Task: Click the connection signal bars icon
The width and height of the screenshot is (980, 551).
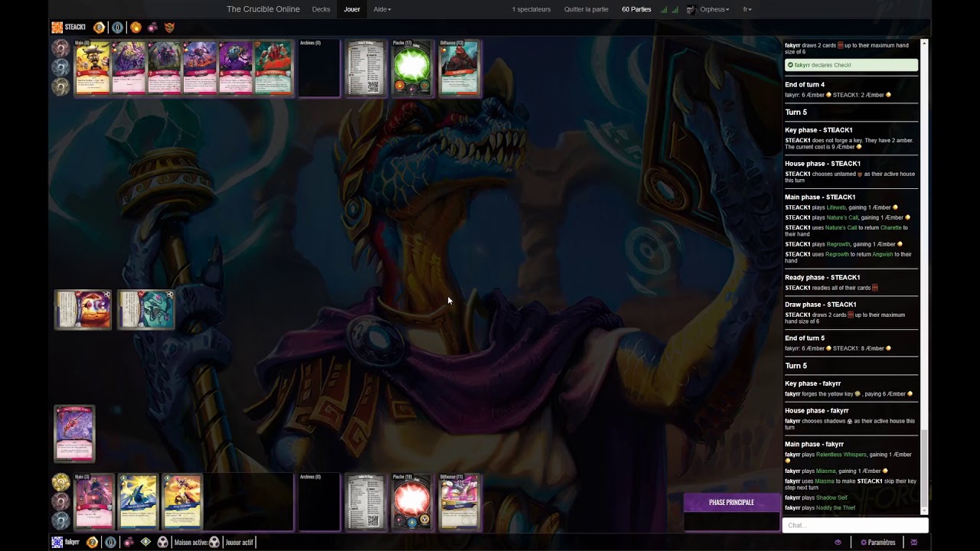Action: pos(669,10)
